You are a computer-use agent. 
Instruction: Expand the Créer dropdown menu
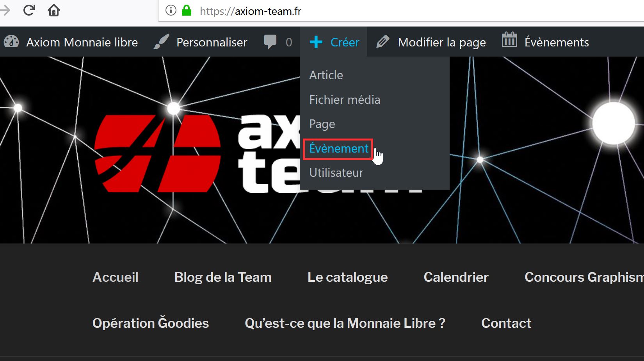[334, 42]
